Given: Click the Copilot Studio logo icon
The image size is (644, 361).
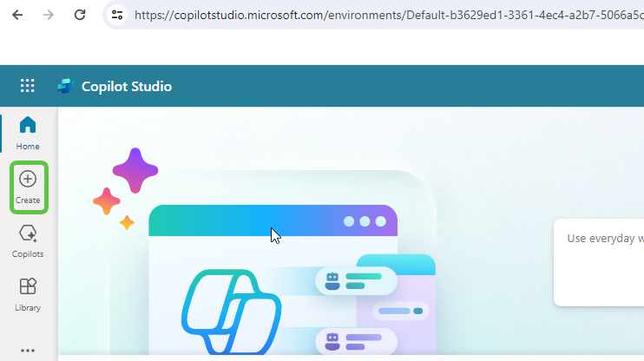Looking at the screenshot, I should [65, 86].
